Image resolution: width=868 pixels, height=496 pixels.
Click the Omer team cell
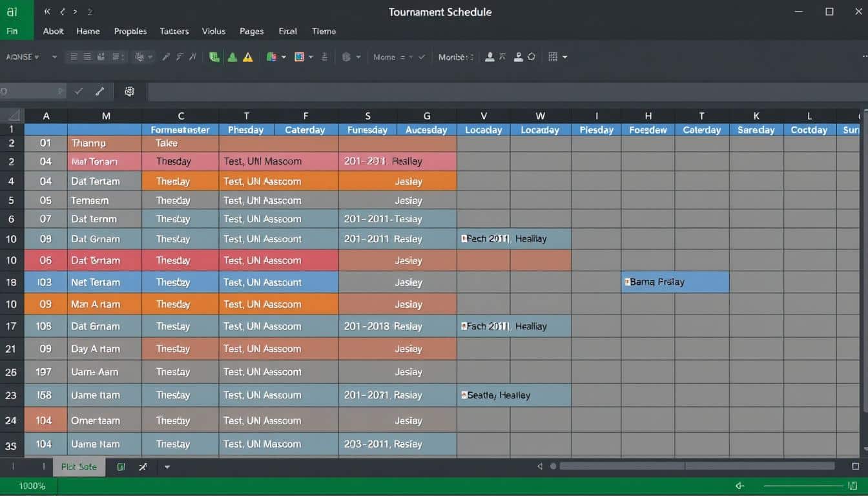point(105,420)
